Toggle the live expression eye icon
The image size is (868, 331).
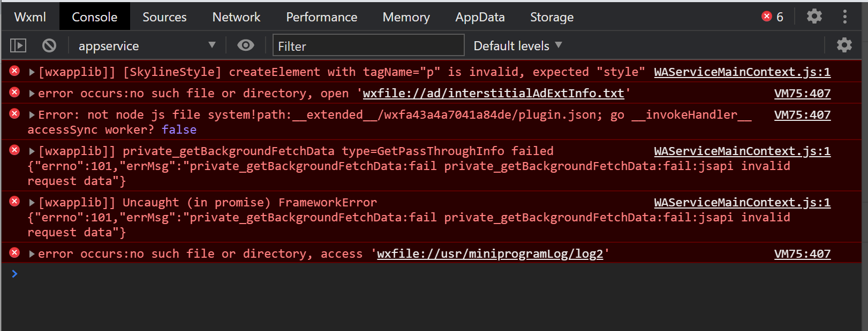246,45
